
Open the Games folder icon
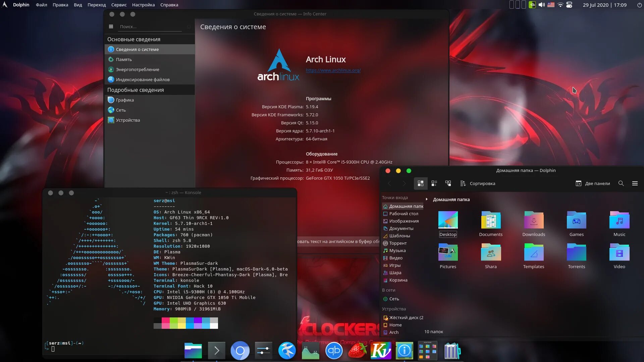(576, 220)
